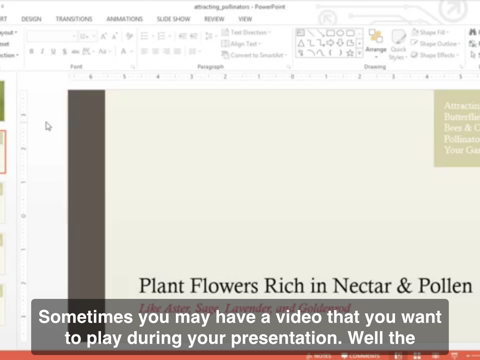Select Rounded Rectangle shape in gallery
The image size is (480, 360).
point(350,33)
